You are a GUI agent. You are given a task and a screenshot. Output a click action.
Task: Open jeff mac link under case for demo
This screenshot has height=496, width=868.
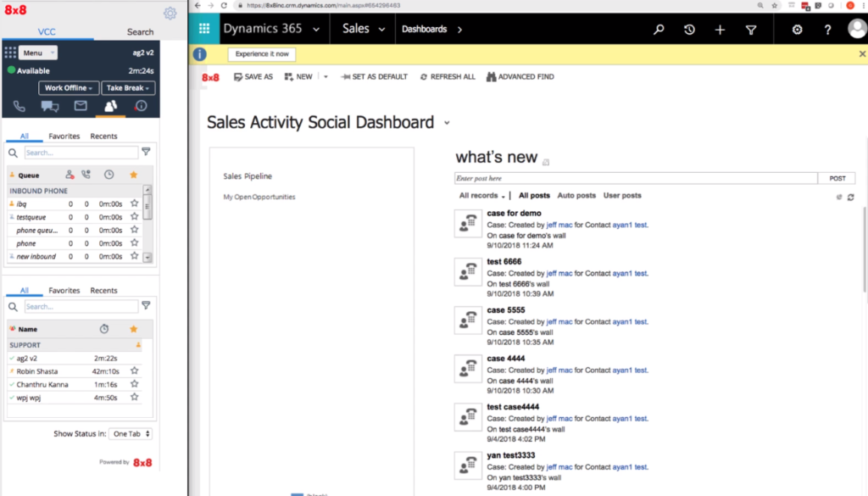click(559, 225)
